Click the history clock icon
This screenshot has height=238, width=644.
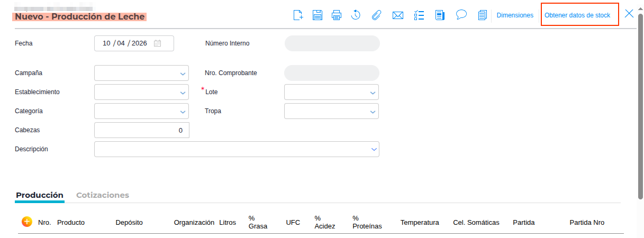[x=356, y=15]
